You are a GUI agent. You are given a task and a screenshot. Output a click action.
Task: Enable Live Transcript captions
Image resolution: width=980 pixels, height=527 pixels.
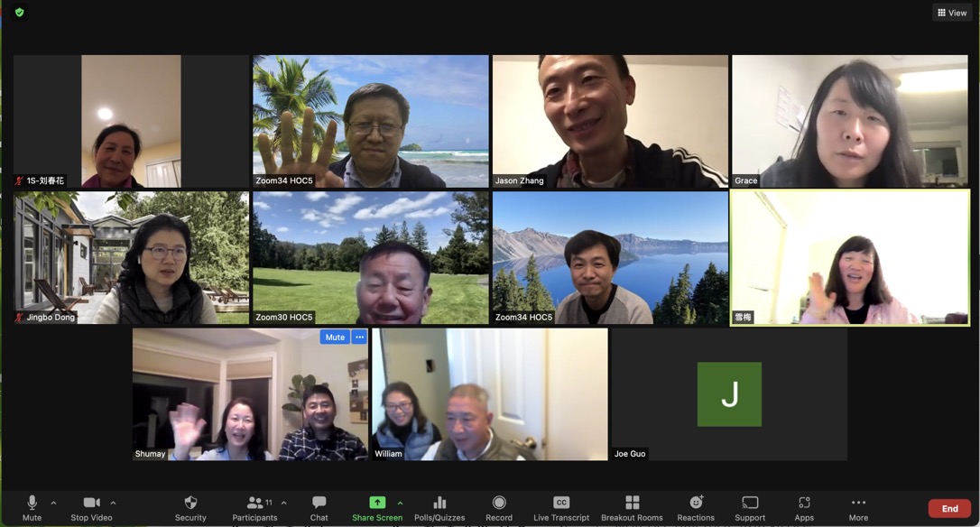coord(560,504)
